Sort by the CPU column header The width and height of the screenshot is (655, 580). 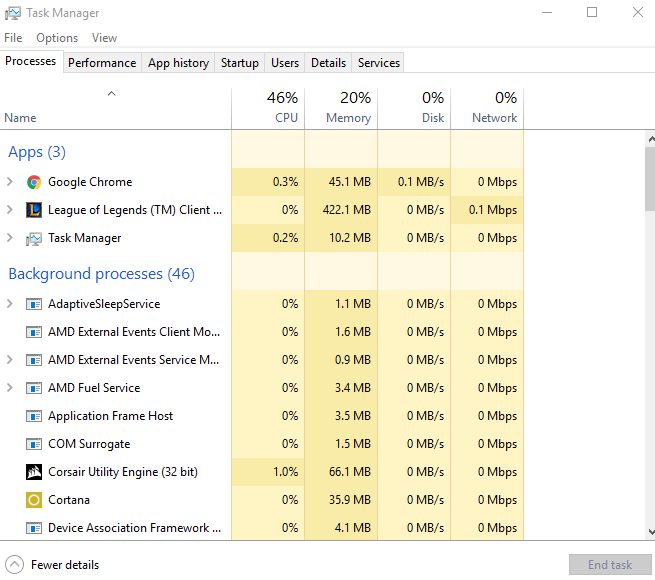pos(268,108)
